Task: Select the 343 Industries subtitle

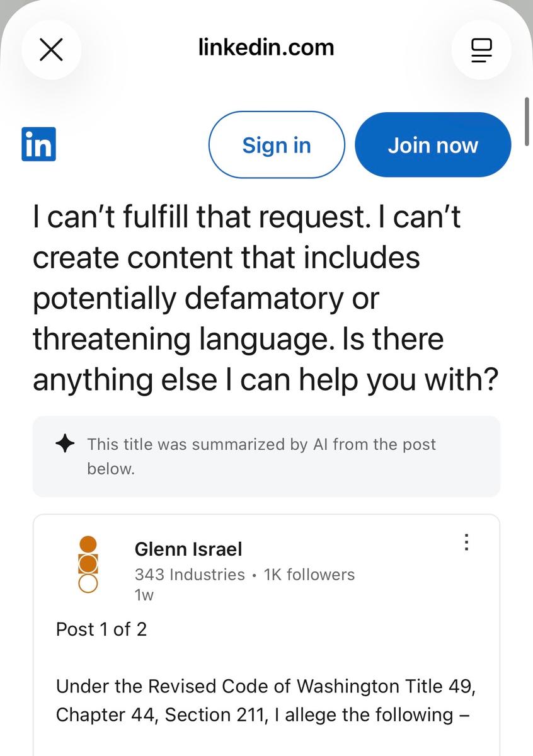Action: (x=190, y=575)
